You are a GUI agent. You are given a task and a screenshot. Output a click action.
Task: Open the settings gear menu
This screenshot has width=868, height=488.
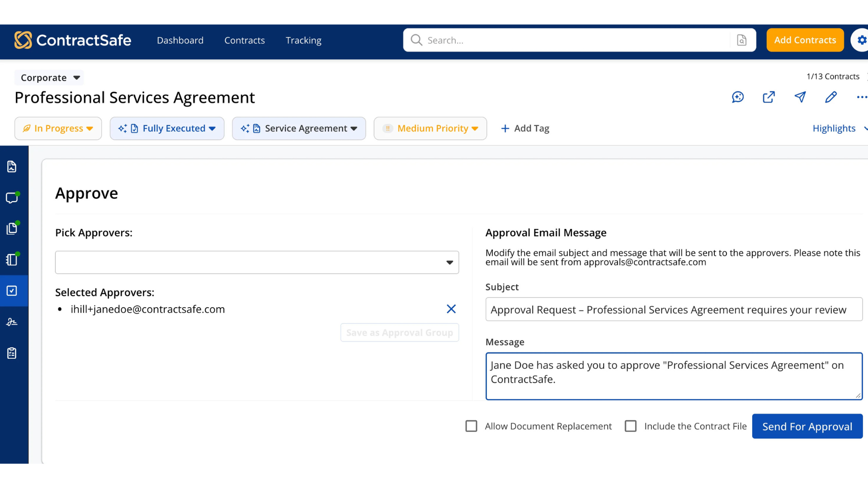tap(861, 40)
